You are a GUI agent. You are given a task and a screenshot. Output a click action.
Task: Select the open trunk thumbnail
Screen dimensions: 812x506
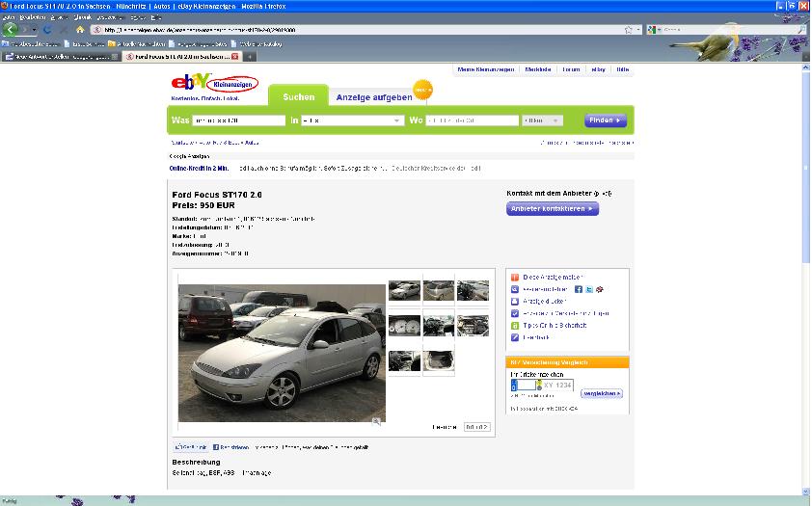coord(439,360)
